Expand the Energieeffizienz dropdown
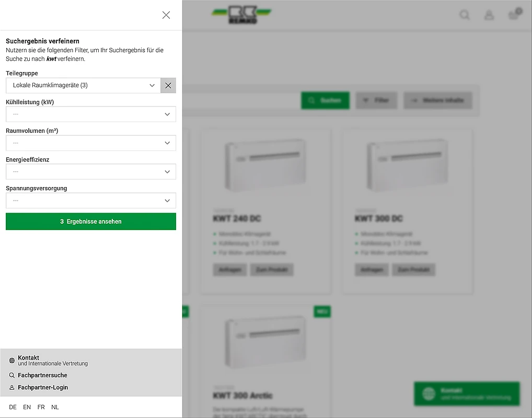This screenshot has width=532, height=418. pos(91,171)
